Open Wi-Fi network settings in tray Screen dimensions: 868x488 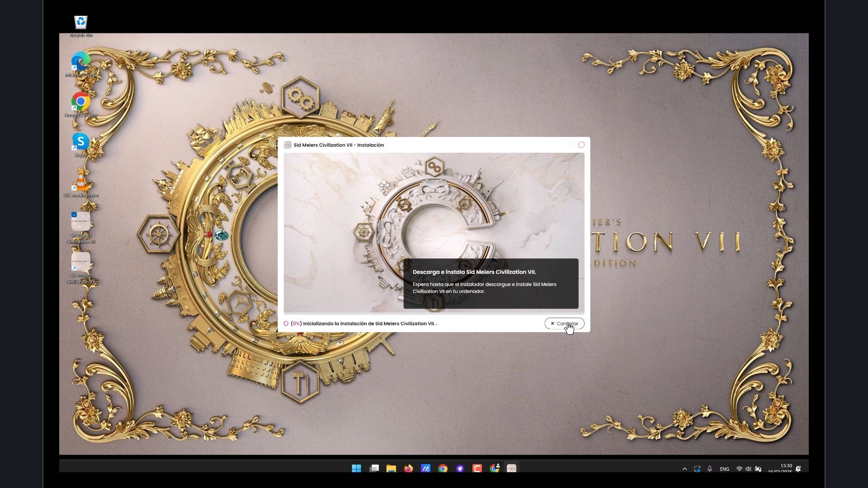click(x=739, y=469)
